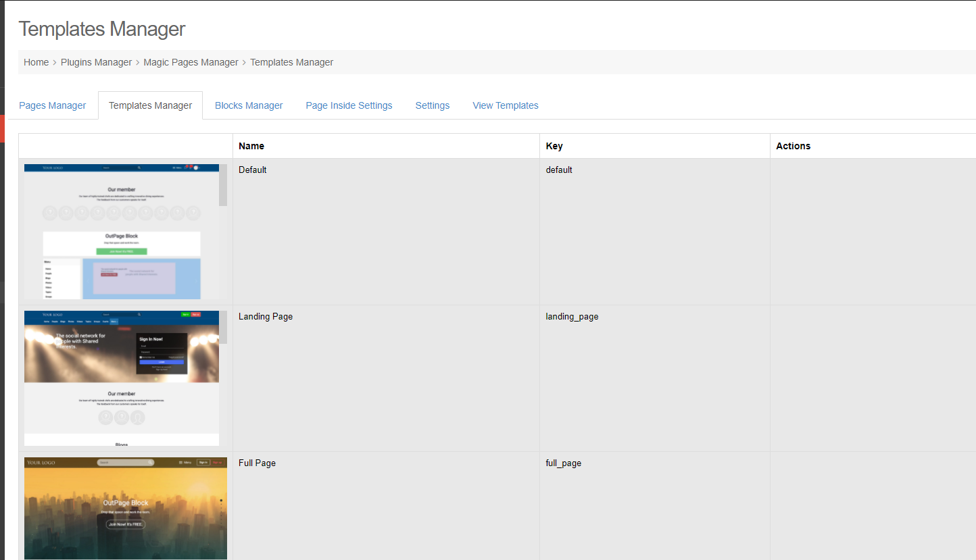The width and height of the screenshot is (976, 560).
Task: Open the View Templates tab
Action: click(506, 105)
